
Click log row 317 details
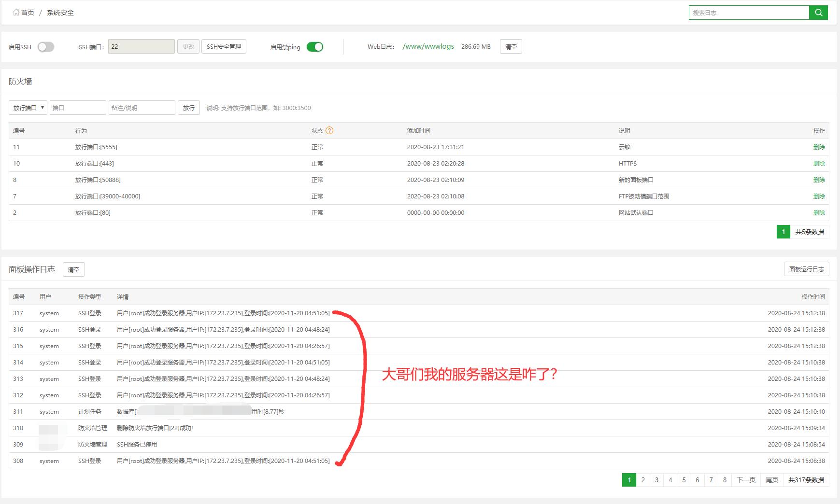[223, 313]
